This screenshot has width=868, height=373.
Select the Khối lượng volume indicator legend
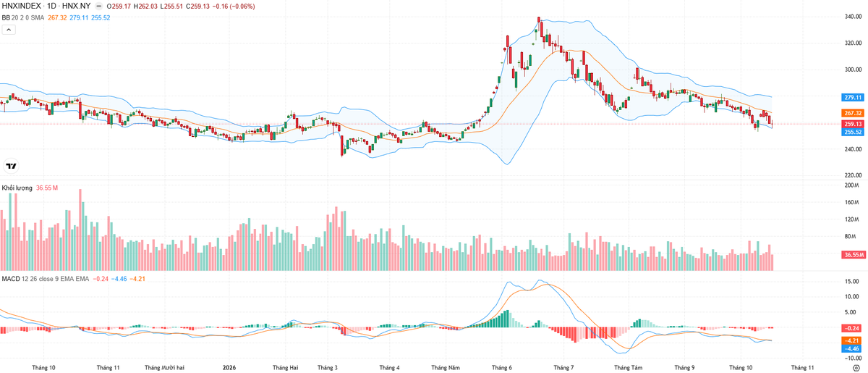(x=17, y=188)
